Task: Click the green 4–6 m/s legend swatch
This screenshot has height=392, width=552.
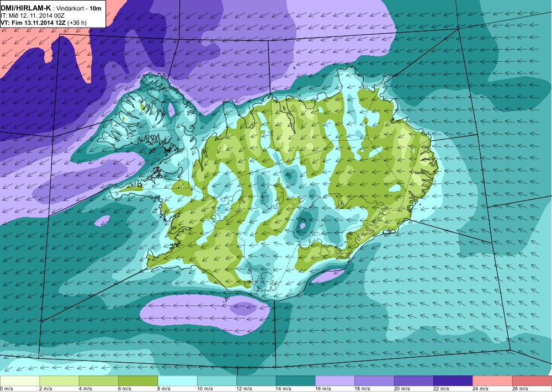Action: (x=99, y=381)
